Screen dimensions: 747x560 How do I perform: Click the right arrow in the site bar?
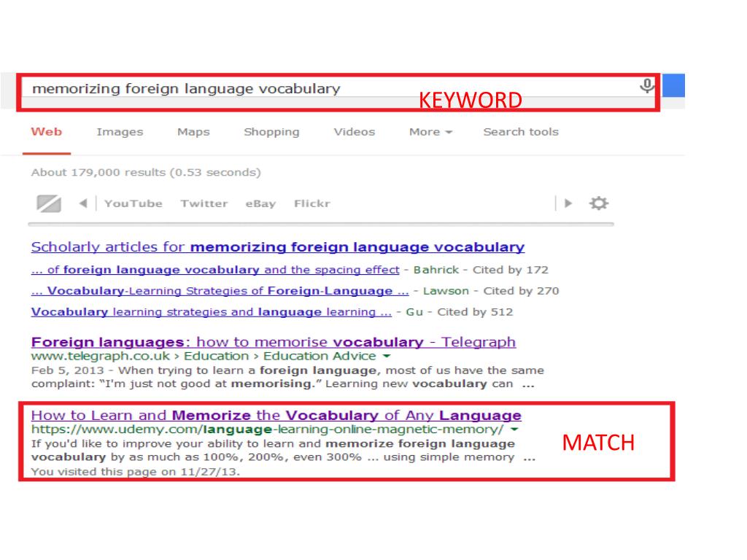click(x=568, y=203)
